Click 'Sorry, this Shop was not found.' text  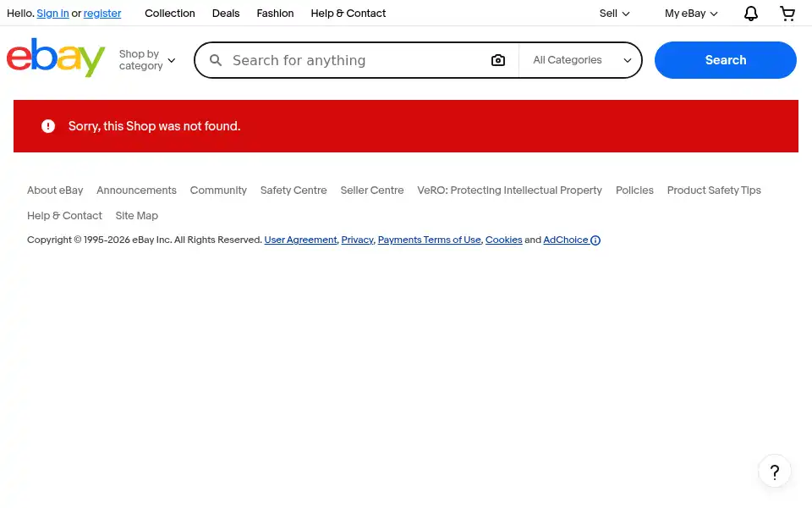tap(154, 126)
